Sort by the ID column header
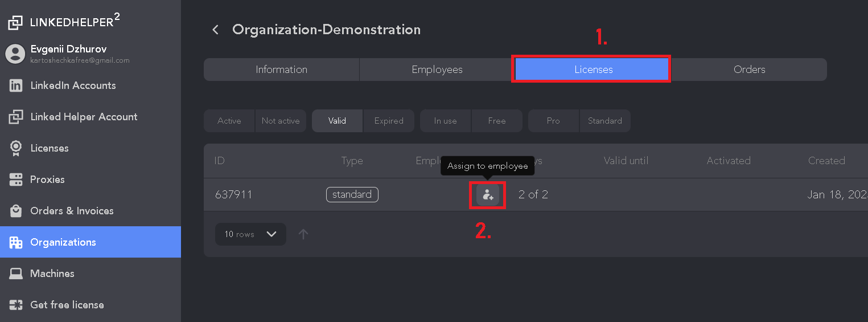 click(220, 161)
